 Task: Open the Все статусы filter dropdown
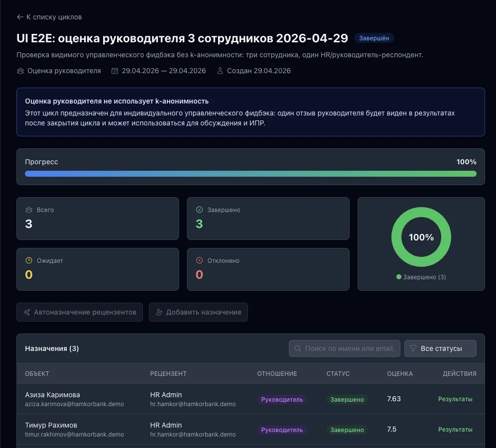click(x=440, y=348)
